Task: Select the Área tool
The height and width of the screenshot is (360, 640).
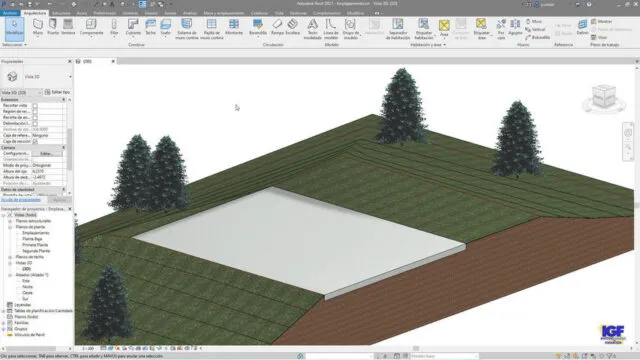Action: click(444, 28)
